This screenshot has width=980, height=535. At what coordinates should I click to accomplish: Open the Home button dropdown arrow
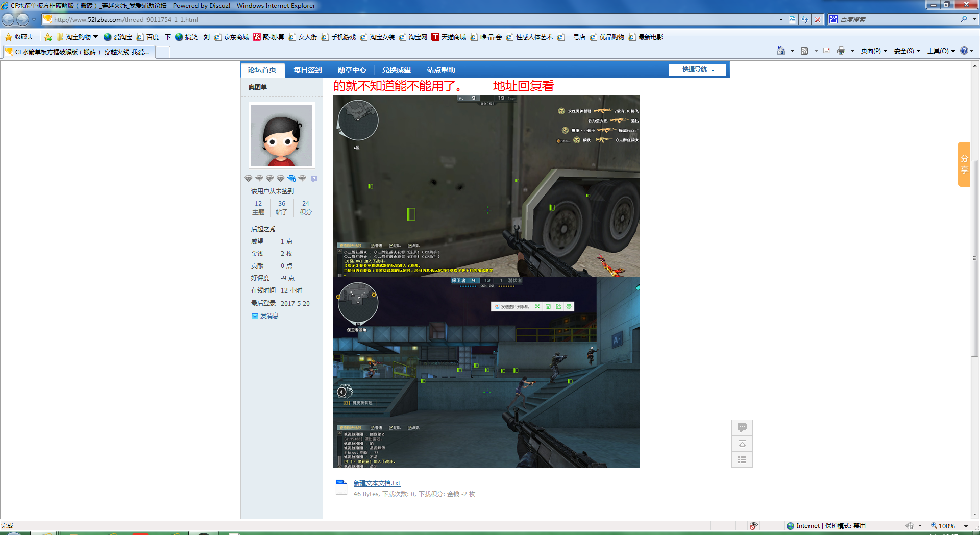(792, 51)
